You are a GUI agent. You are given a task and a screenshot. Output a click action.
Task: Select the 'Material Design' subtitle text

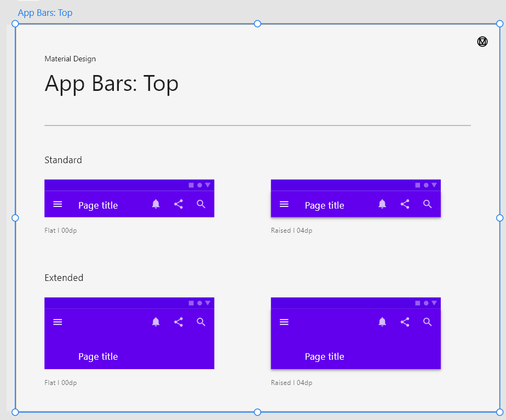tap(70, 59)
